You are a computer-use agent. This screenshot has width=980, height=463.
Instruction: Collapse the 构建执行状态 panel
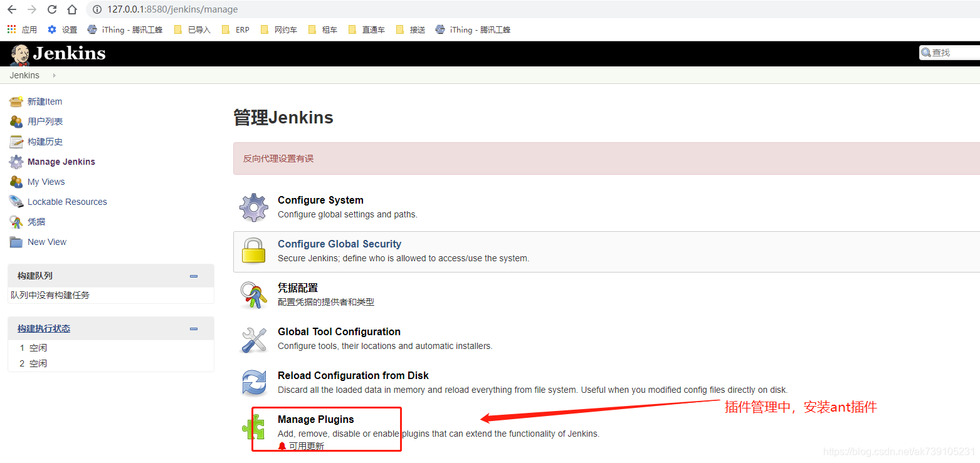[194, 329]
